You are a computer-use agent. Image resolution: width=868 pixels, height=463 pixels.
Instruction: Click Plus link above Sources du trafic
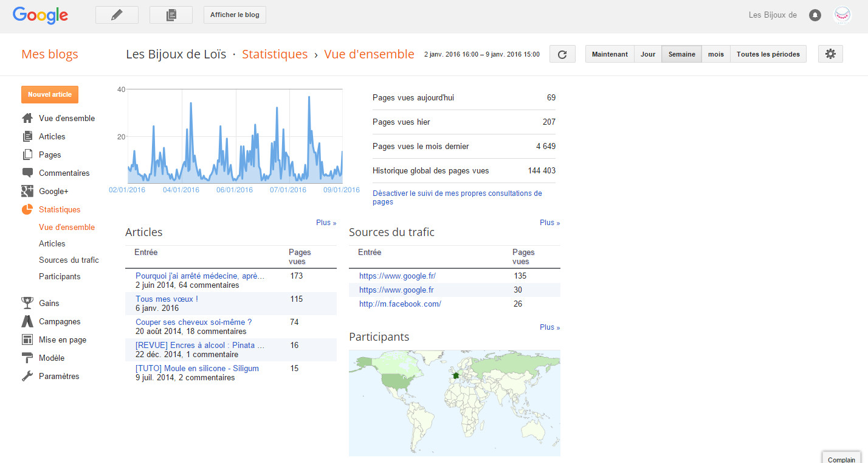click(x=549, y=223)
